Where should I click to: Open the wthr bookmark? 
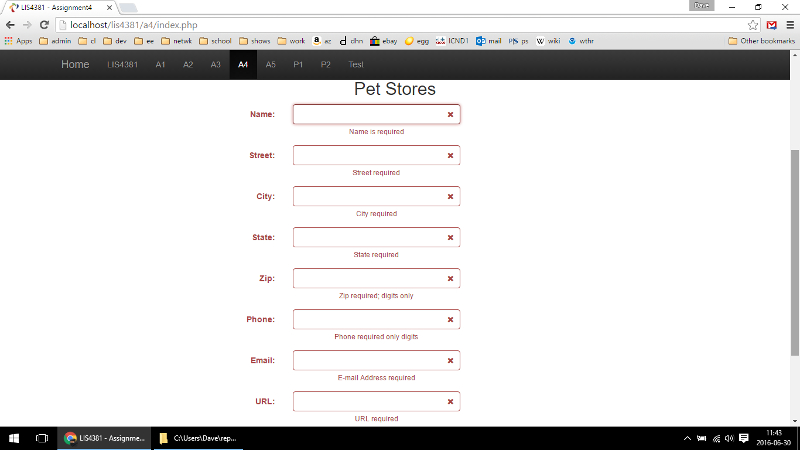581,41
